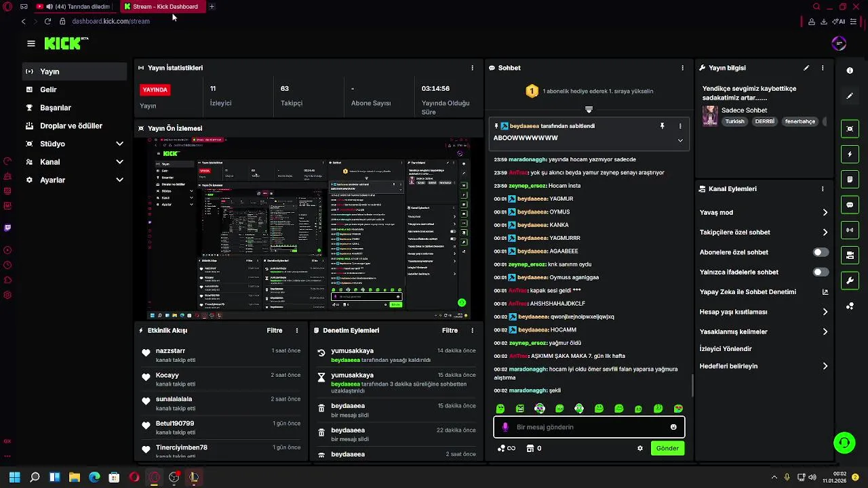Open Windows Start menu on taskbar
Image resolution: width=868 pixels, height=488 pixels.
(x=14, y=477)
